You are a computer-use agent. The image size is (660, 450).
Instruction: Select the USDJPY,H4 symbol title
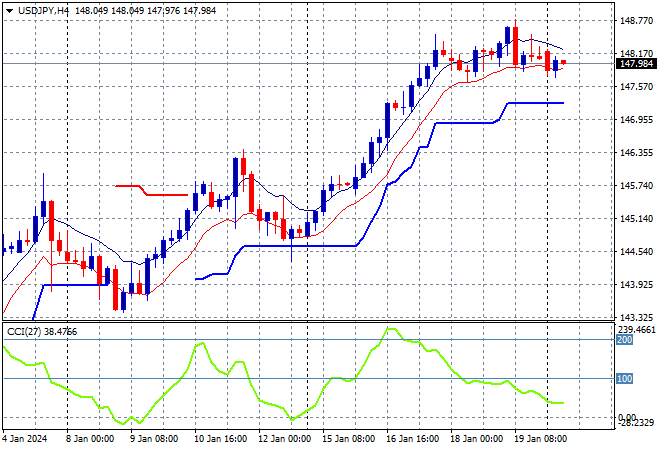(x=43, y=11)
